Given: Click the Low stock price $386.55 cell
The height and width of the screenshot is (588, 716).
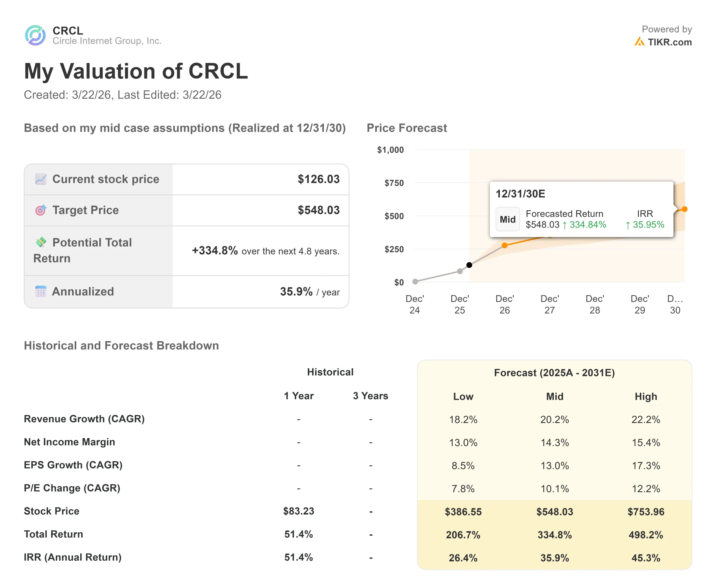Looking at the screenshot, I should (463, 511).
